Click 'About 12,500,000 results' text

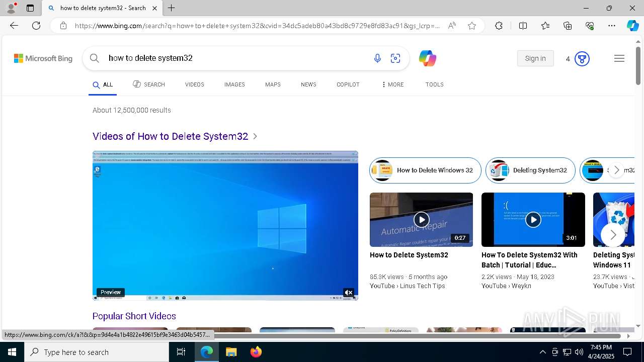tap(132, 110)
